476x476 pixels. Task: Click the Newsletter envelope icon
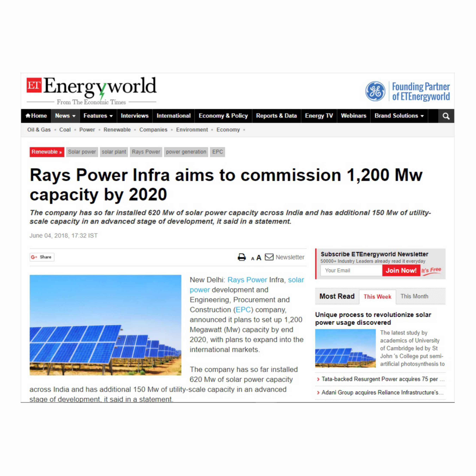coord(269,257)
